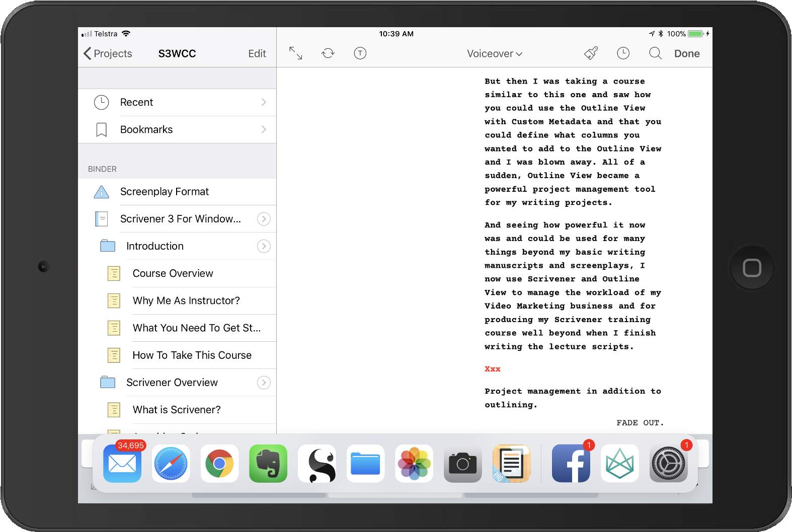The image size is (792, 532).
Task: Launch Chrome from the dock
Action: click(x=219, y=463)
